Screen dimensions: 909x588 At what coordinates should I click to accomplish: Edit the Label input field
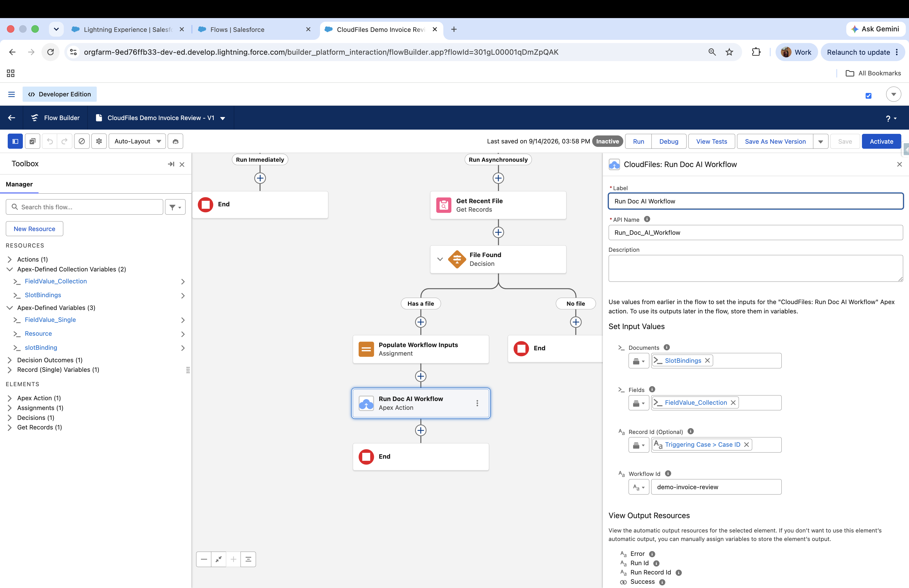(755, 201)
